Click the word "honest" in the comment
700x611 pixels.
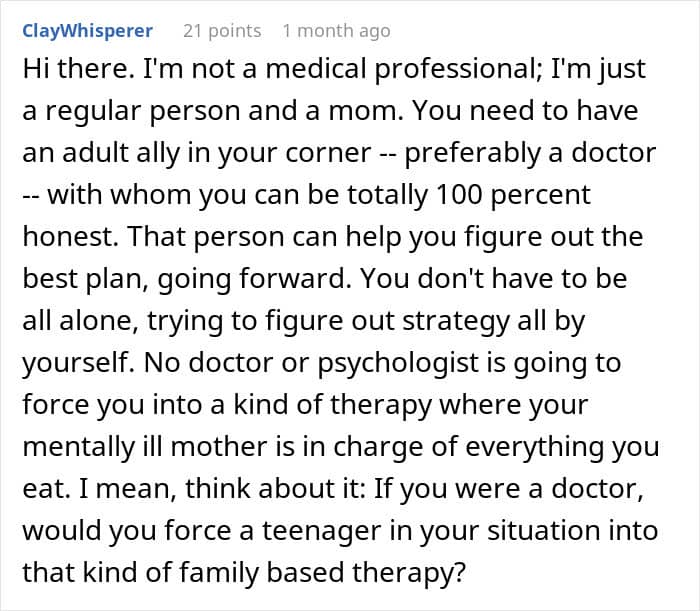[60, 236]
